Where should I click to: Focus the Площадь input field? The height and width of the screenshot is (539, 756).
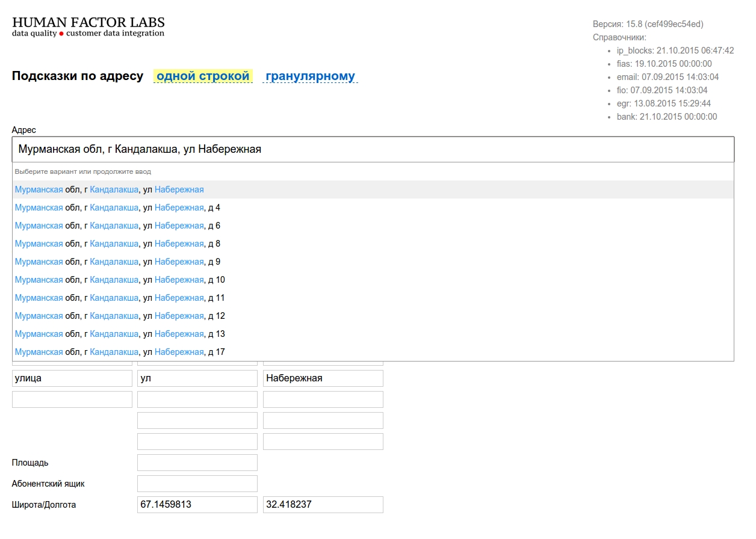197,463
